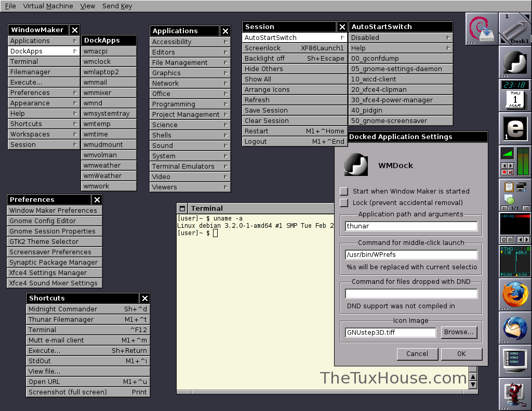This screenshot has height=411, width=532.
Task: Click the Browse... button for icon image
Action: click(x=459, y=332)
